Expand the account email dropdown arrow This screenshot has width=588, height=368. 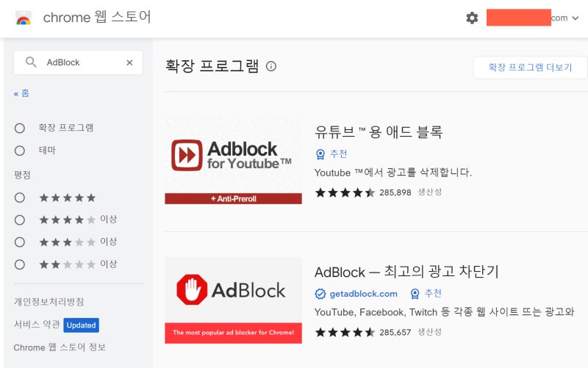tap(576, 18)
